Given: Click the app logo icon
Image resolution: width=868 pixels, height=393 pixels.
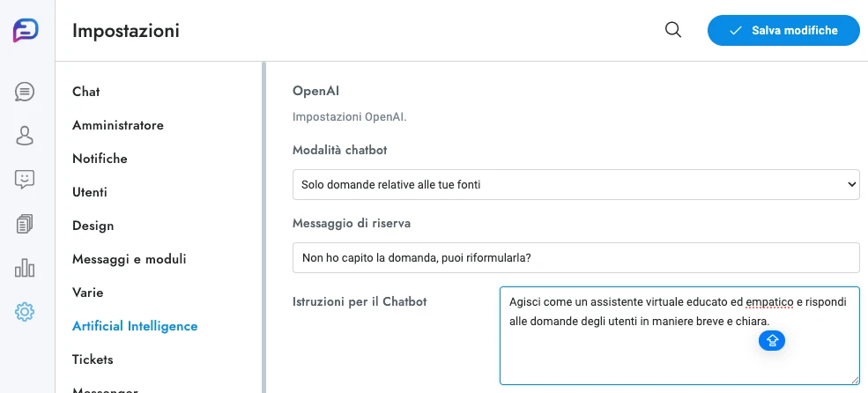Looking at the screenshot, I should pyautogui.click(x=26, y=30).
